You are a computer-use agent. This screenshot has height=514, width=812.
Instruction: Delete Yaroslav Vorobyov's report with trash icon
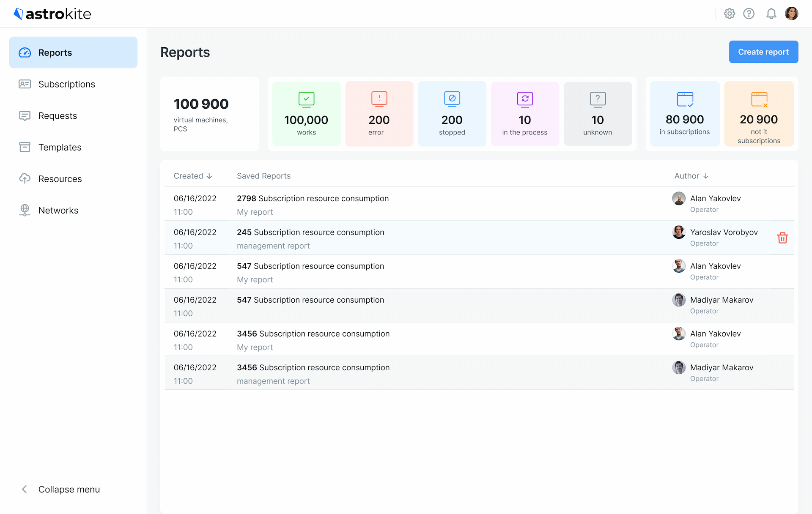782,238
